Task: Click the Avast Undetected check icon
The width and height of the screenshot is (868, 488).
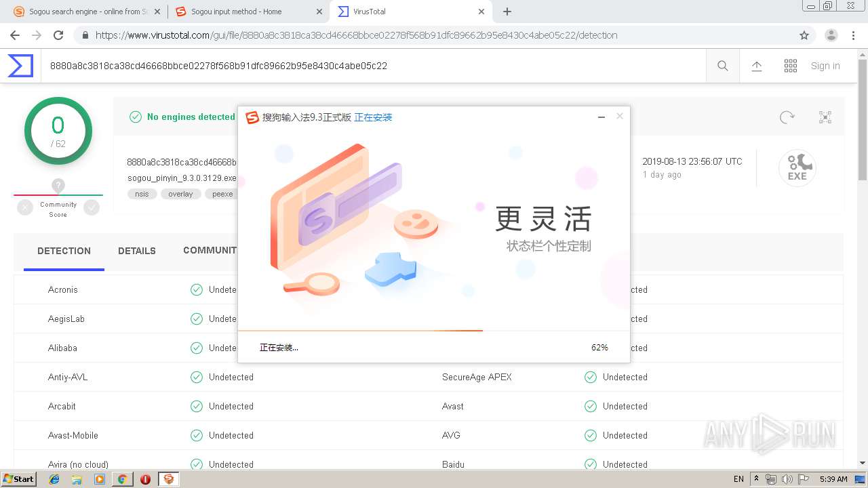Action: (x=591, y=406)
